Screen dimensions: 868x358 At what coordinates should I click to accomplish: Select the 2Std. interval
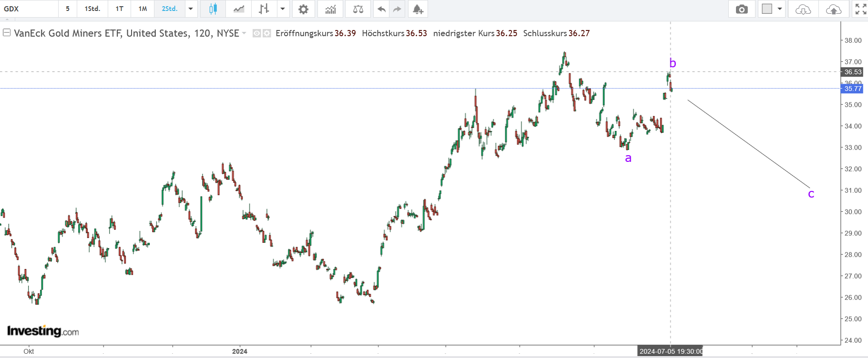(x=170, y=9)
